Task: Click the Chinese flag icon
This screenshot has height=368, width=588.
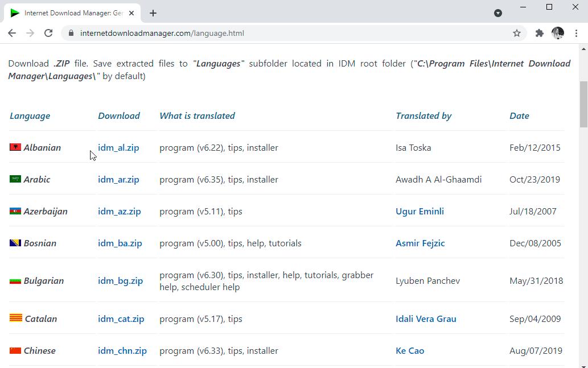Action: pyautogui.click(x=14, y=350)
